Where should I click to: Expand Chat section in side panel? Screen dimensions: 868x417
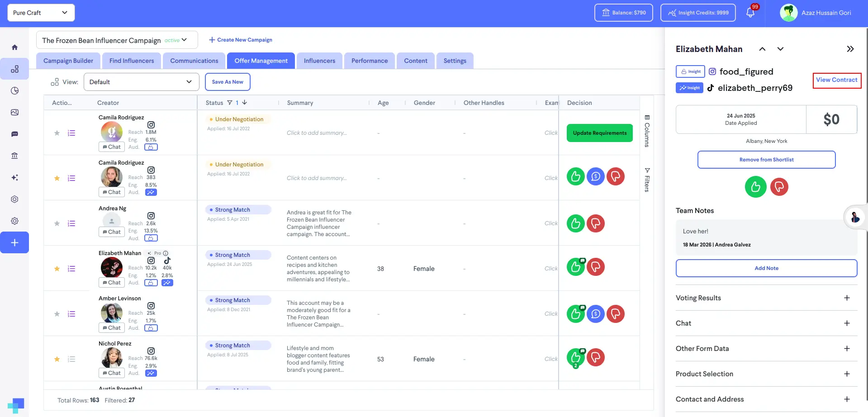point(766,323)
